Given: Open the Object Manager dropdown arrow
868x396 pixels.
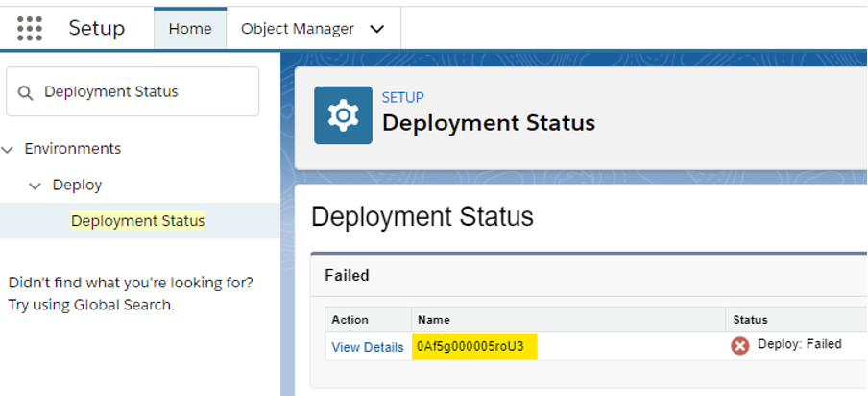Looking at the screenshot, I should pyautogui.click(x=377, y=29).
